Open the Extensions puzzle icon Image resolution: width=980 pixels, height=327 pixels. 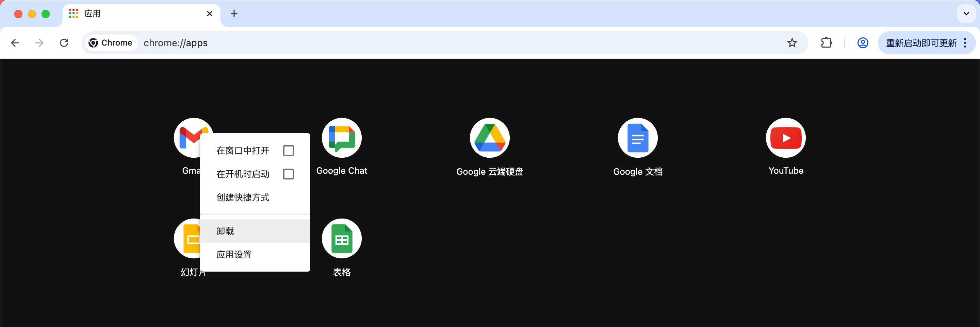(x=826, y=43)
